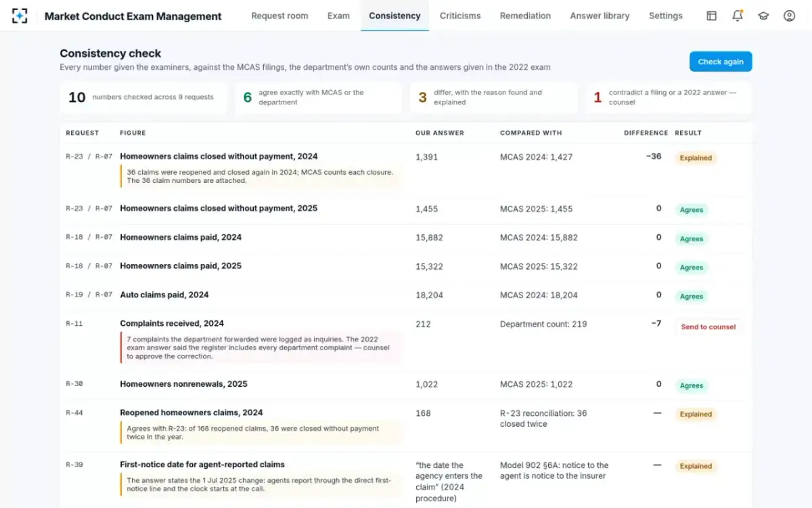Click the Check again button
The height and width of the screenshot is (508, 812).
(721, 62)
